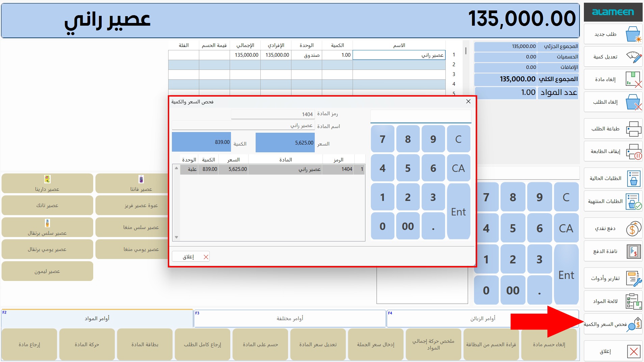
Task: Open the reports and tools icon
Action: coord(633,278)
